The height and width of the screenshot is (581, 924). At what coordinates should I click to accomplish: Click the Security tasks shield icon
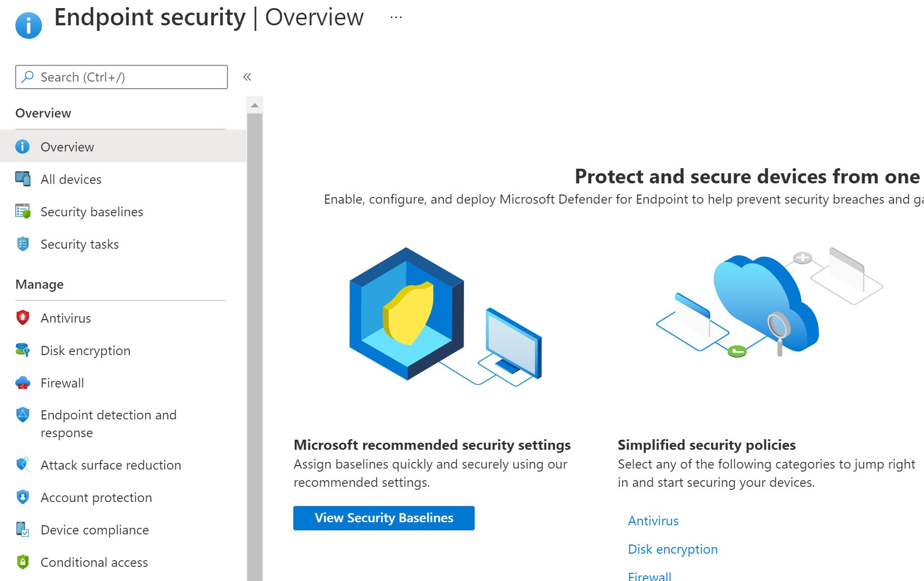tap(23, 244)
